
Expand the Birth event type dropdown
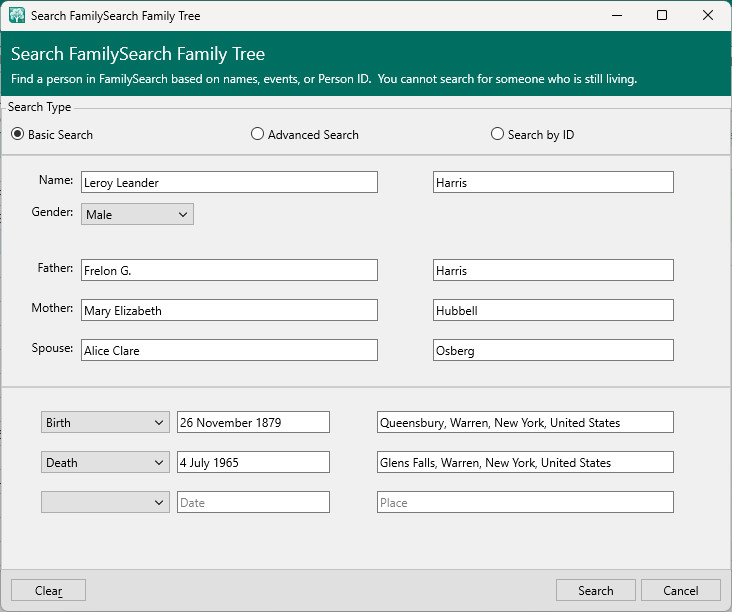[x=105, y=423]
